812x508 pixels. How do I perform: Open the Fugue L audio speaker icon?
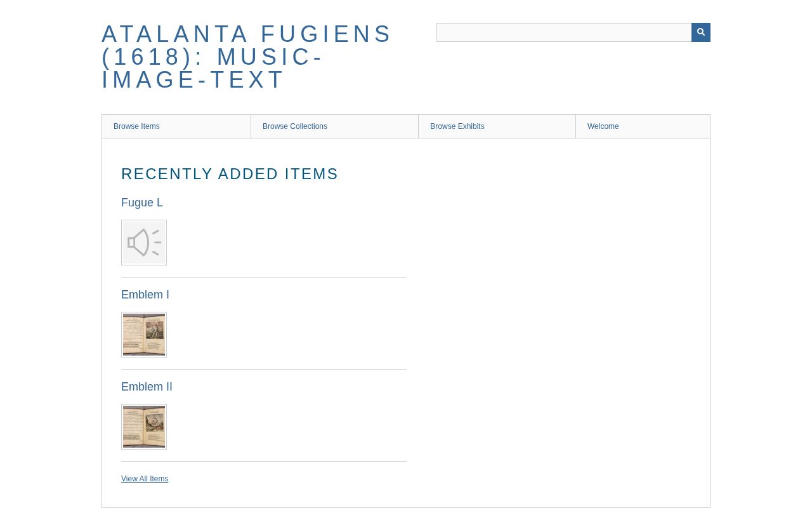pyautogui.click(x=144, y=243)
